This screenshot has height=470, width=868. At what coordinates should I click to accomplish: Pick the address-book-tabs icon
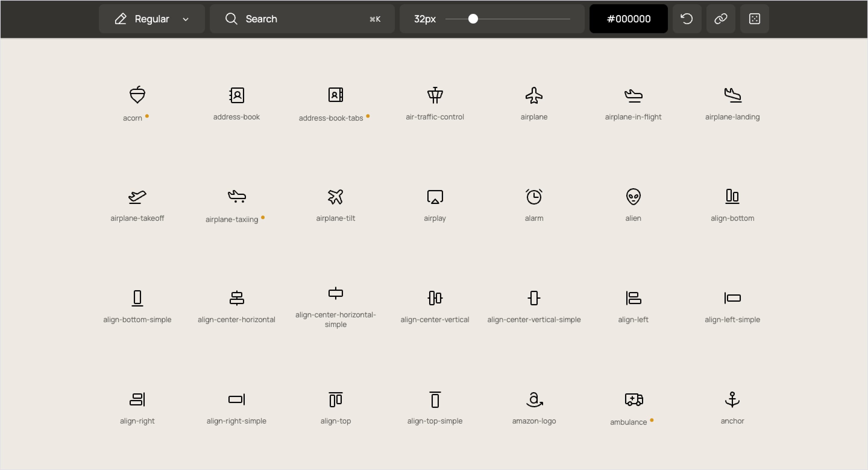pyautogui.click(x=336, y=95)
